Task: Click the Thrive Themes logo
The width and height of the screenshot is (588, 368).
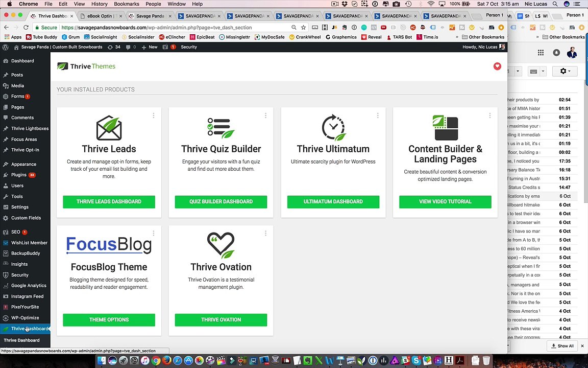Action: [x=86, y=66]
